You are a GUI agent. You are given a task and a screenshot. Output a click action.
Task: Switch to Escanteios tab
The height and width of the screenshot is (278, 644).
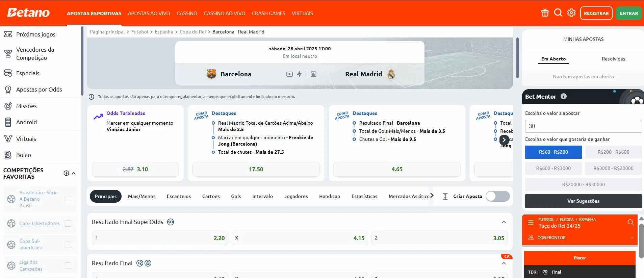(x=179, y=196)
